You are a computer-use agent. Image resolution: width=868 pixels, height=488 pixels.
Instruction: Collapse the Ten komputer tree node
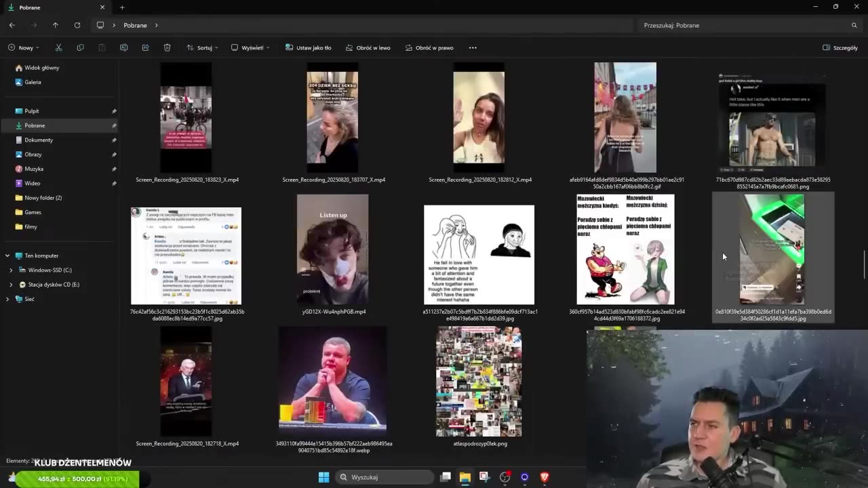7,256
